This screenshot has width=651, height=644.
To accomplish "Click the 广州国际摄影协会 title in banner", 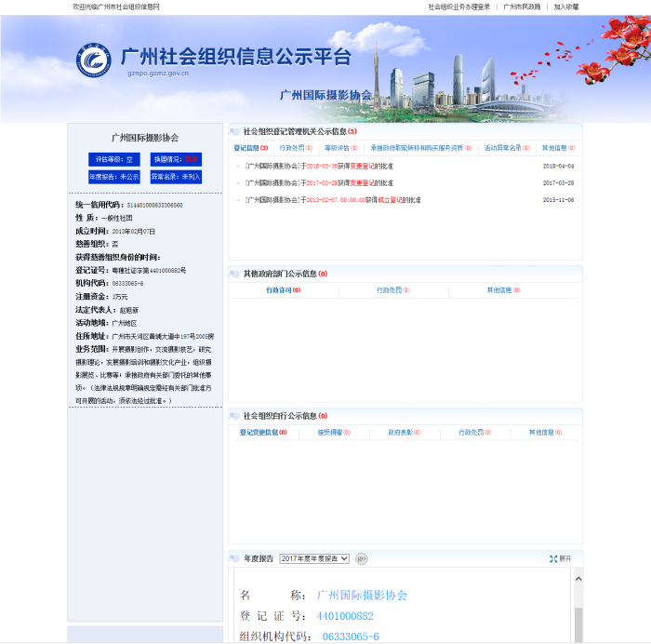I will (325, 95).
